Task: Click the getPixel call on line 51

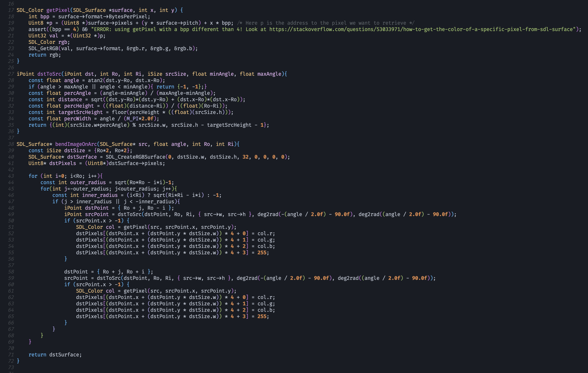Action: click(x=136, y=227)
